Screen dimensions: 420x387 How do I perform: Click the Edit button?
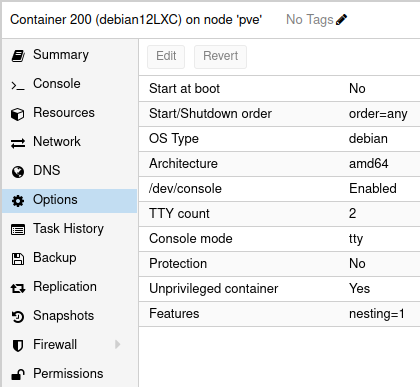[x=166, y=56]
